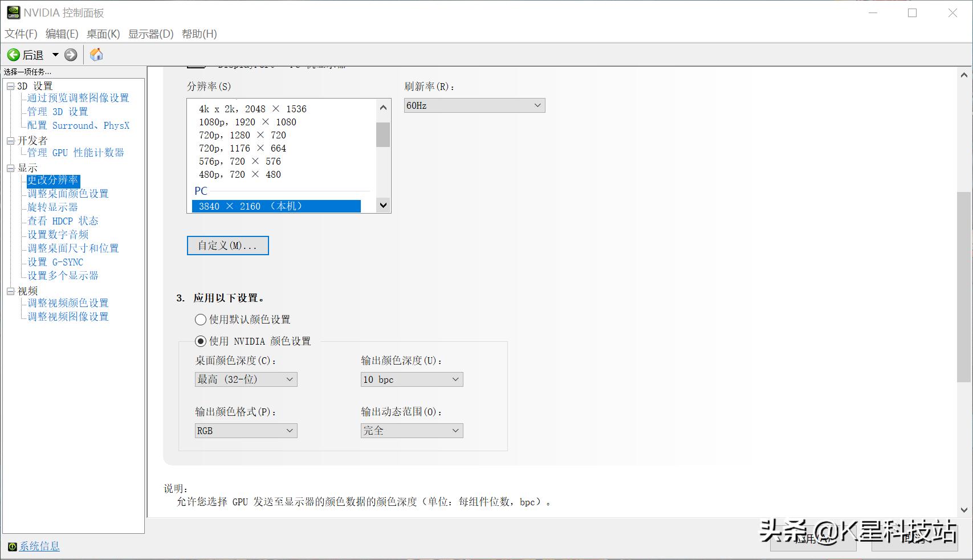This screenshot has width=973, height=560.
Task: Select 设置 G-SYNC in the task tree
Action: pyautogui.click(x=56, y=261)
